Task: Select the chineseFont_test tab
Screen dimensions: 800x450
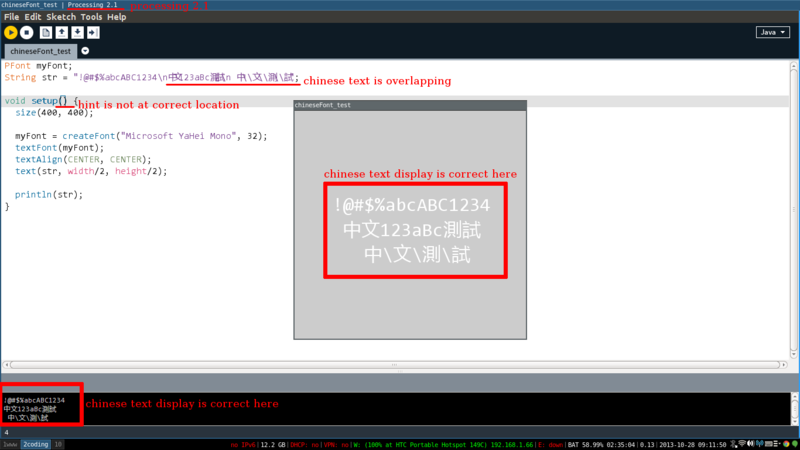Action: 41,51
